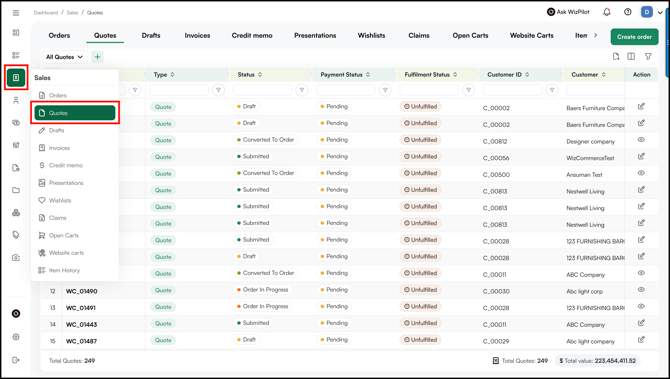Sort by Customer column
This screenshot has height=379, width=670.
coord(604,74)
